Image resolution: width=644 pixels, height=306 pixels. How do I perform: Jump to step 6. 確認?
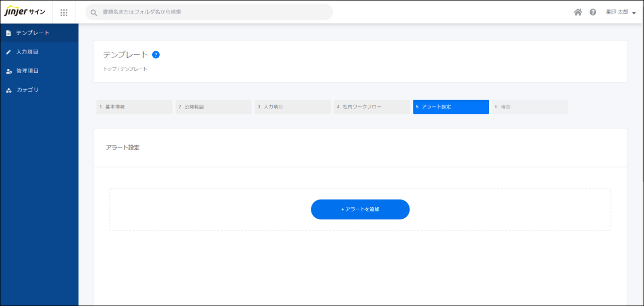click(530, 107)
